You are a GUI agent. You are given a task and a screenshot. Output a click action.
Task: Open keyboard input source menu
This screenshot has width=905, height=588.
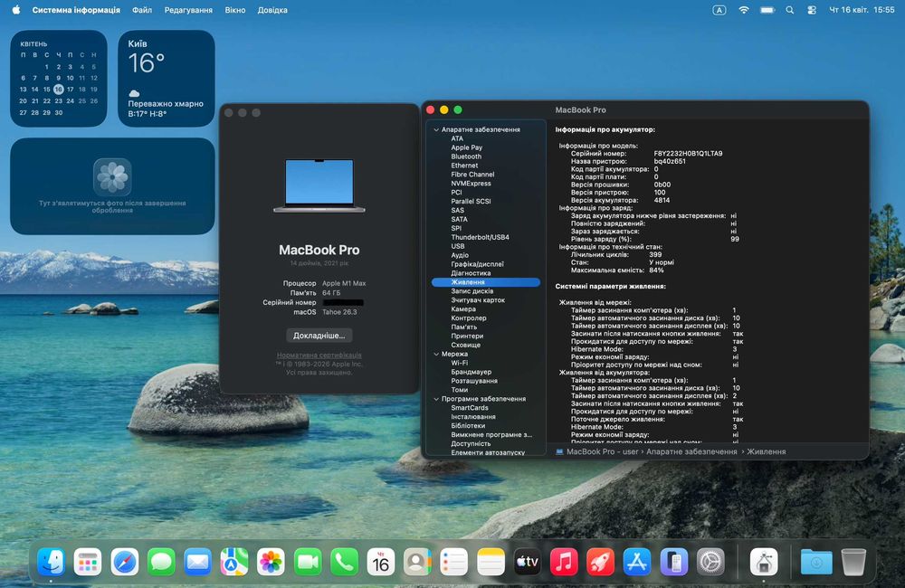tap(719, 10)
